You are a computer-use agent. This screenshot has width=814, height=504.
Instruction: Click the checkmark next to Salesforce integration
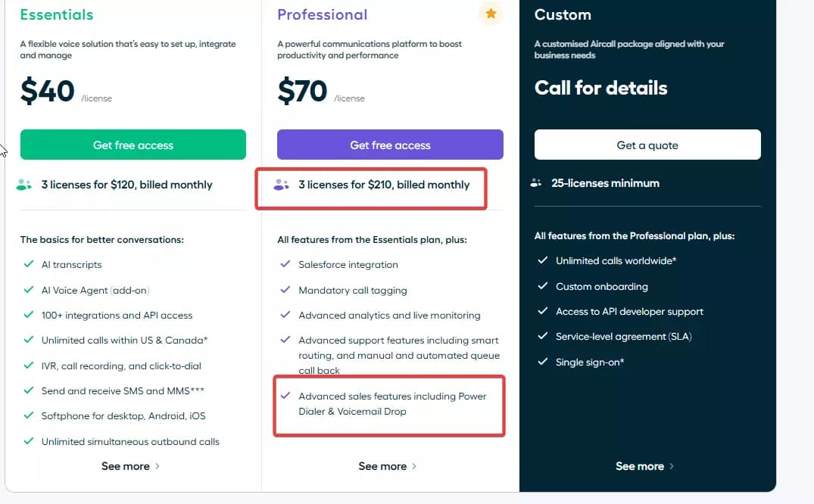(286, 265)
